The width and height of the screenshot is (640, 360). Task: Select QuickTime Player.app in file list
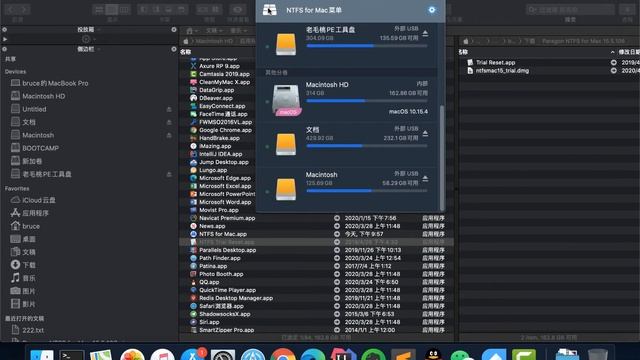pos(227,290)
